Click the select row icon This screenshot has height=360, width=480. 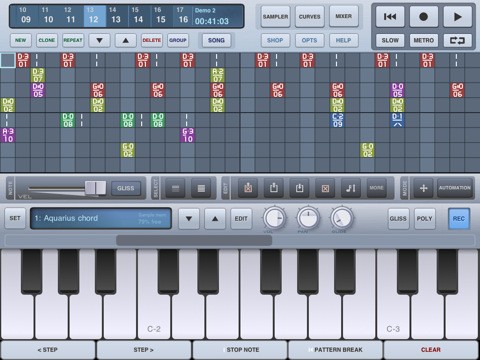pyautogui.click(x=175, y=189)
